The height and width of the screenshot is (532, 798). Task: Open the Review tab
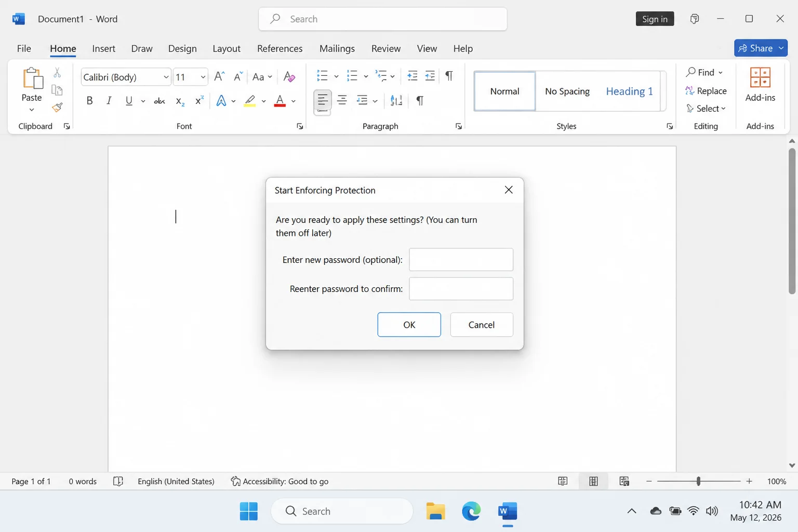click(x=385, y=48)
